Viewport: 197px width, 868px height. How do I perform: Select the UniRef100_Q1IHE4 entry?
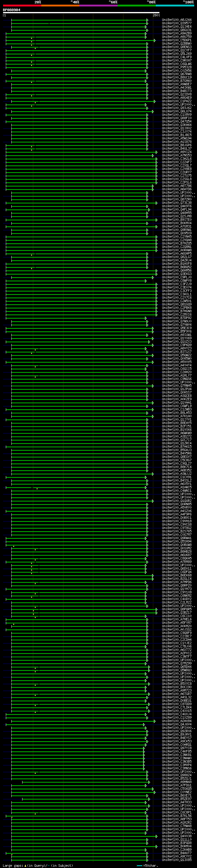click(177, 26)
